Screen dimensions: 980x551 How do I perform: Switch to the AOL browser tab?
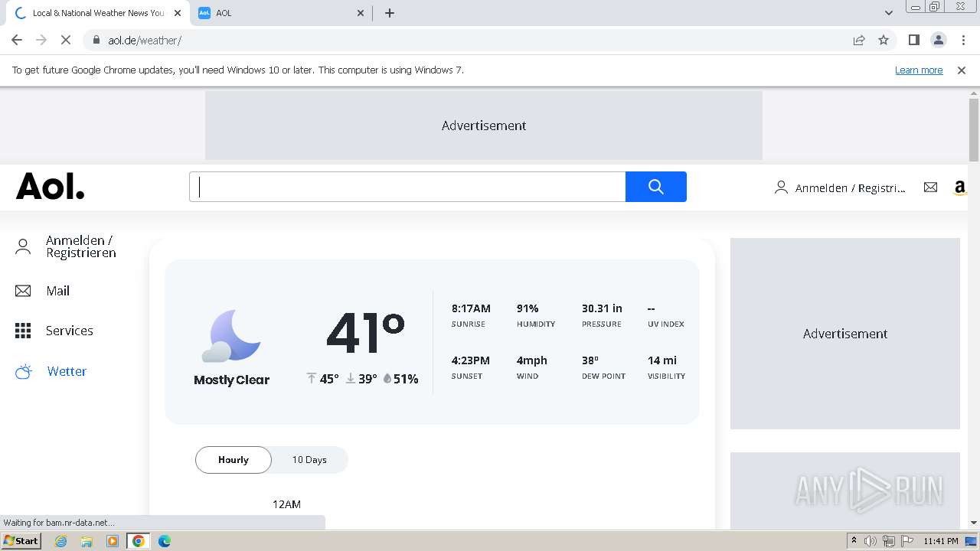point(281,13)
